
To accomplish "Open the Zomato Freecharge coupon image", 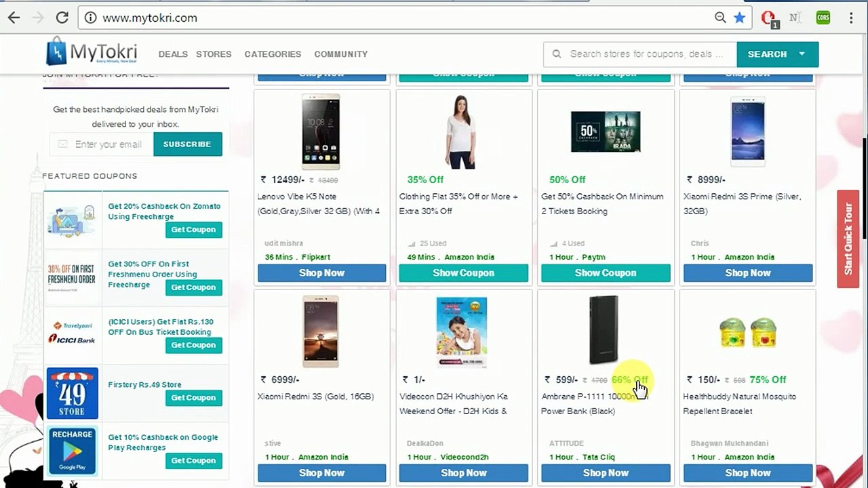I will point(72,220).
